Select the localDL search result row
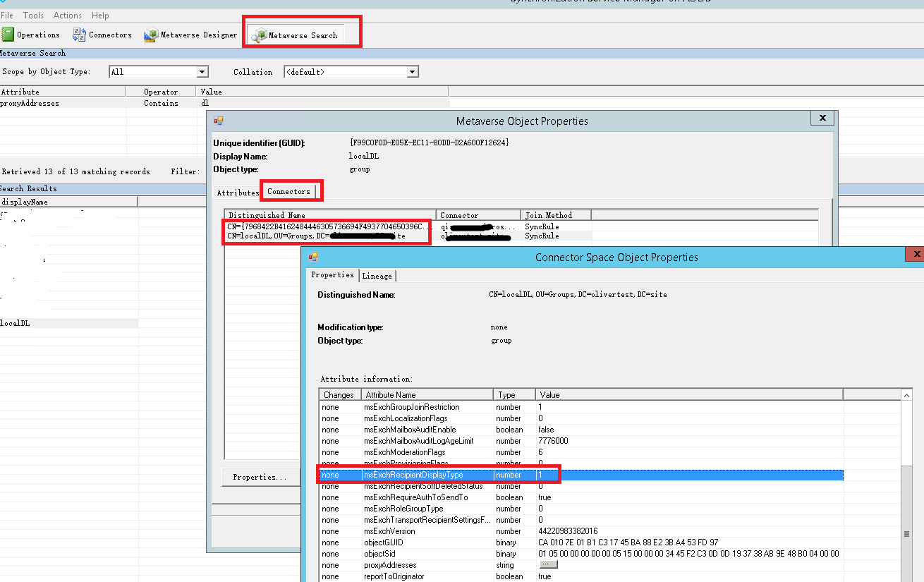The width and height of the screenshot is (924, 582). click(69, 323)
